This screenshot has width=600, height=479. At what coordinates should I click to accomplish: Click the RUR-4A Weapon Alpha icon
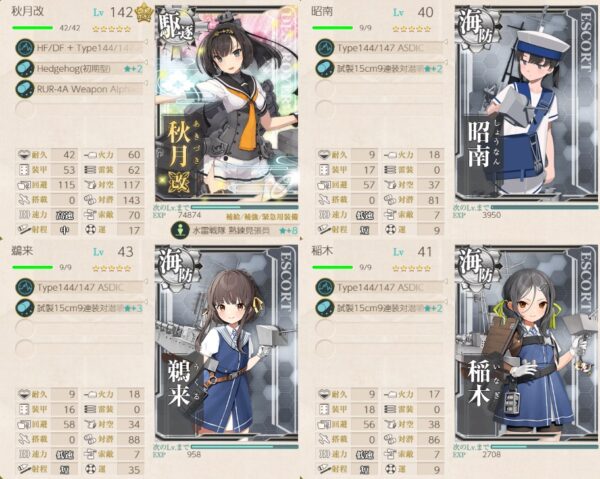click(x=25, y=89)
